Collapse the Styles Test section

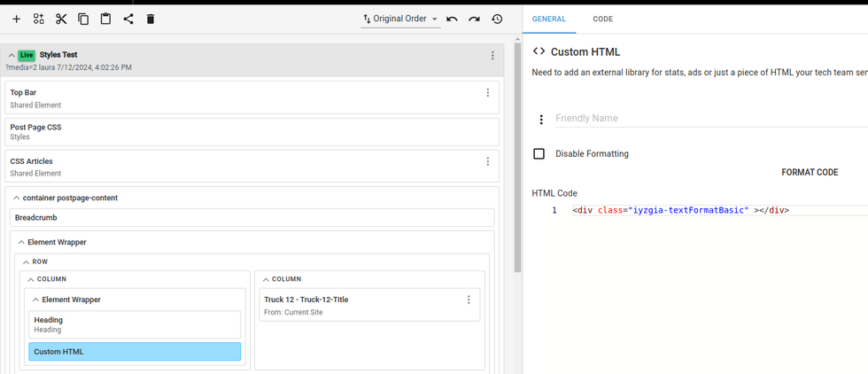[x=12, y=55]
